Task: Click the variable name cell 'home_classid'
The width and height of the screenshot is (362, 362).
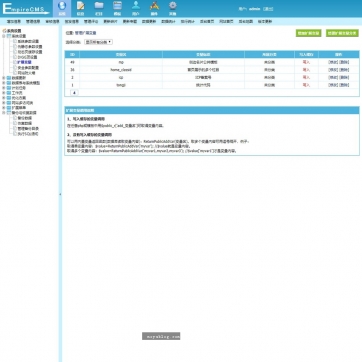Action: pyautogui.click(x=121, y=70)
